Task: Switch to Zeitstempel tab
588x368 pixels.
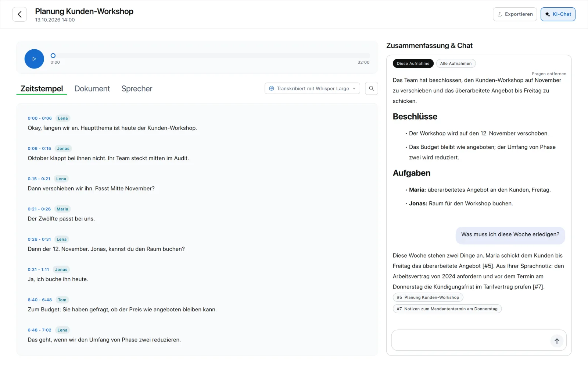Action: (x=42, y=89)
